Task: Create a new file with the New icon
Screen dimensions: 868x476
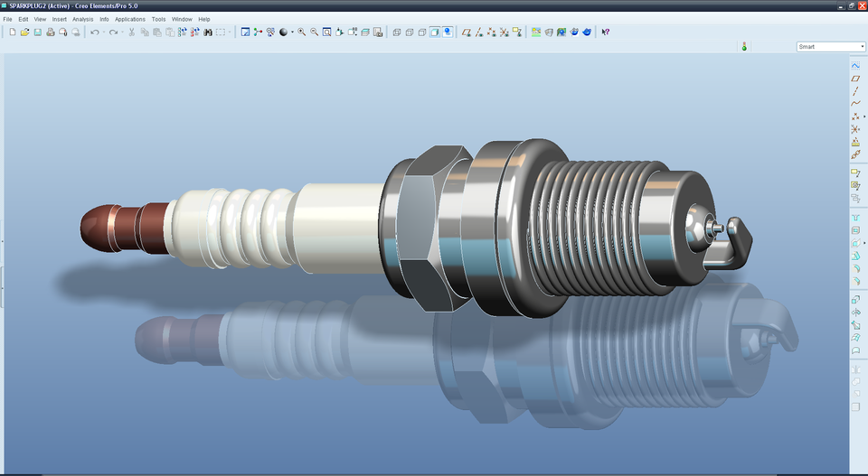Action: click(x=12, y=33)
